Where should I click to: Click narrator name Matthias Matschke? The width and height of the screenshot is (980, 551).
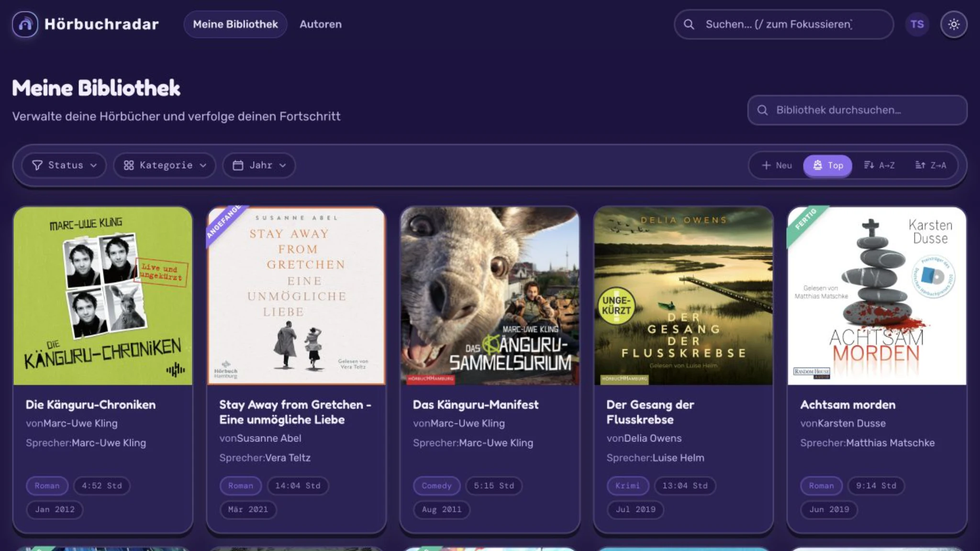(x=891, y=443)
